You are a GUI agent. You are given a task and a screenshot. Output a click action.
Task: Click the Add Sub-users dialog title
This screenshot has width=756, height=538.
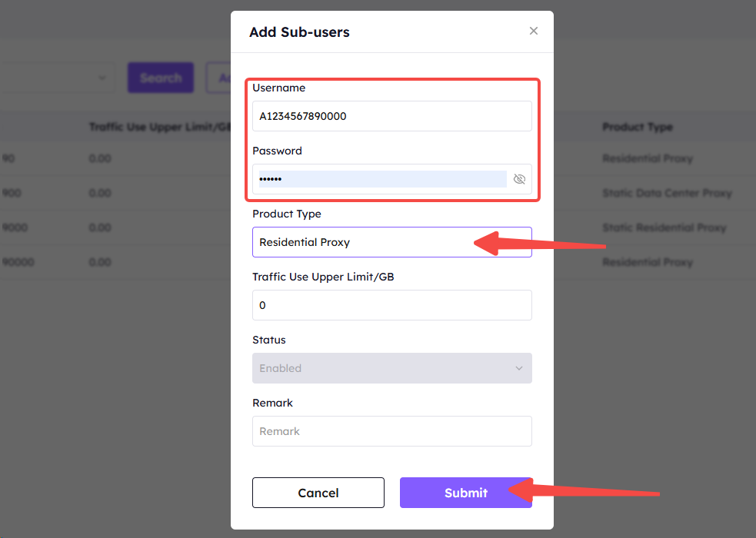299,32
